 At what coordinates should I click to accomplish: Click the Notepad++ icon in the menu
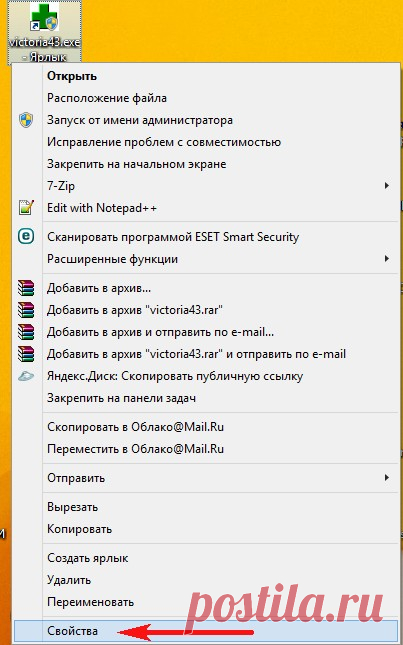[x=26, y=208]
